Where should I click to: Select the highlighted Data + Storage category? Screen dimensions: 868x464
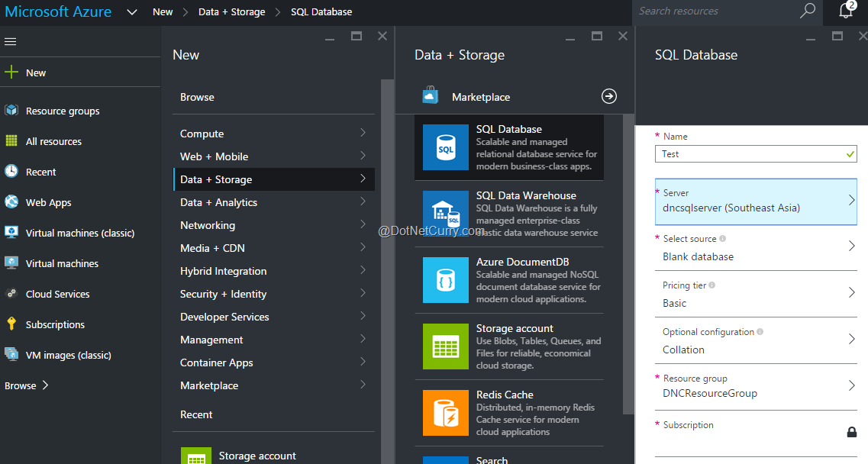click(x=274, y=179)
